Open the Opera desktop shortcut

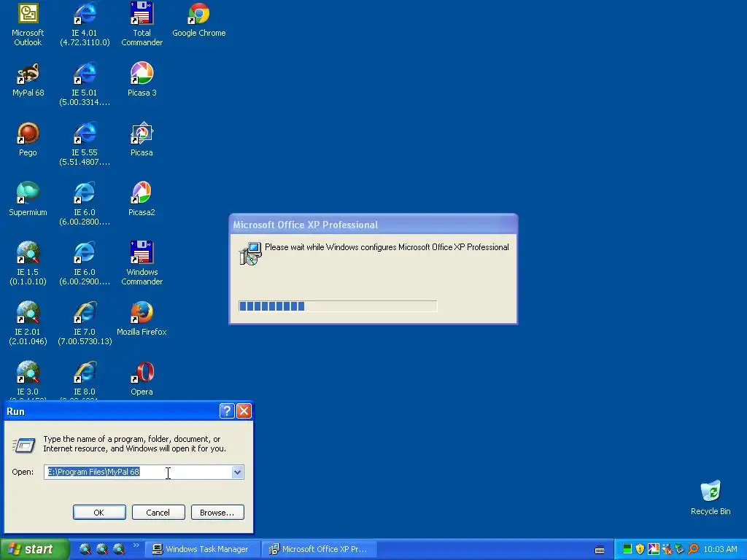click(142, 379)
